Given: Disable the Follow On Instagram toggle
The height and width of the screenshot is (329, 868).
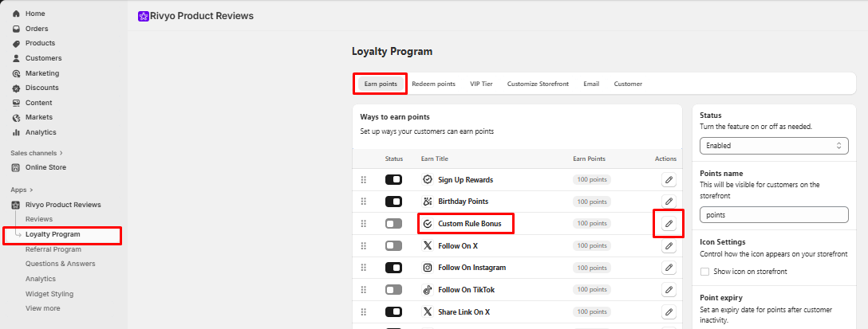Looking at the screenshot, I should 393,268.
